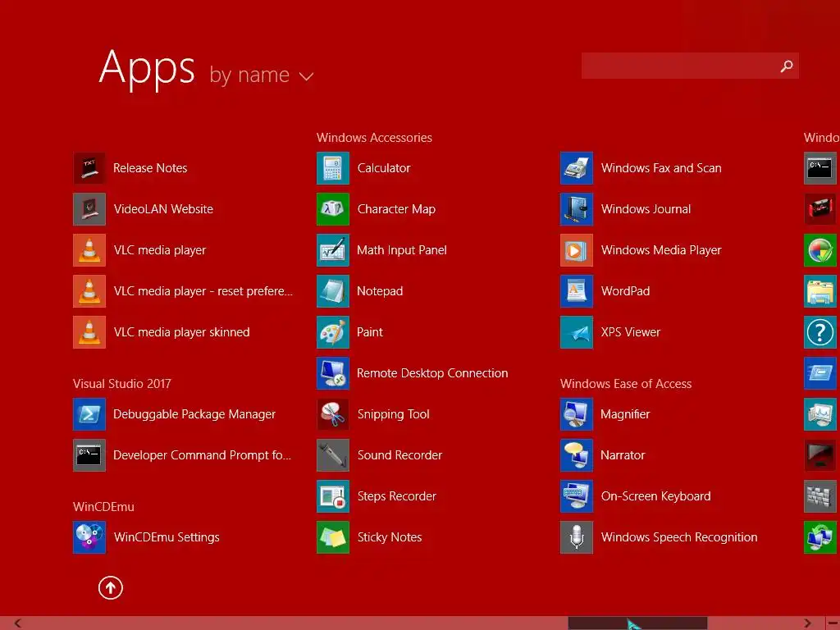840x630 pixels.
Task: Click the 'Debuggable Package Manager' label
Action: (194, 414)
